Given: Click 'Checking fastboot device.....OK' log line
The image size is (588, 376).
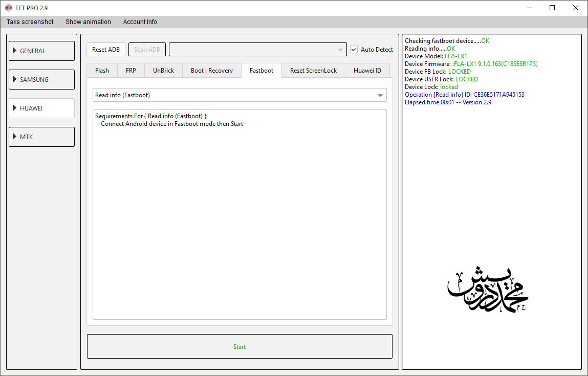Looking at the screenshot, I should [x=447, y=41].
